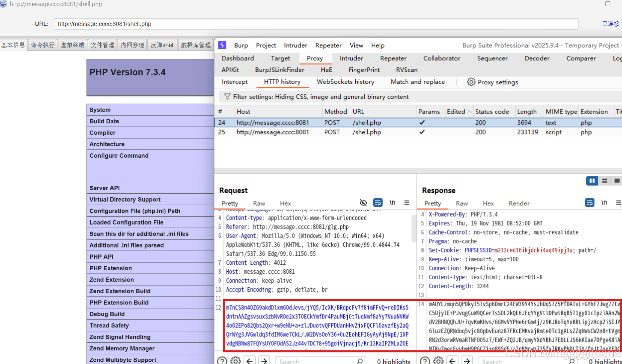Sort by the Edited column arrow
Viewport: 622px width, 364px height.
click(469, 112)
